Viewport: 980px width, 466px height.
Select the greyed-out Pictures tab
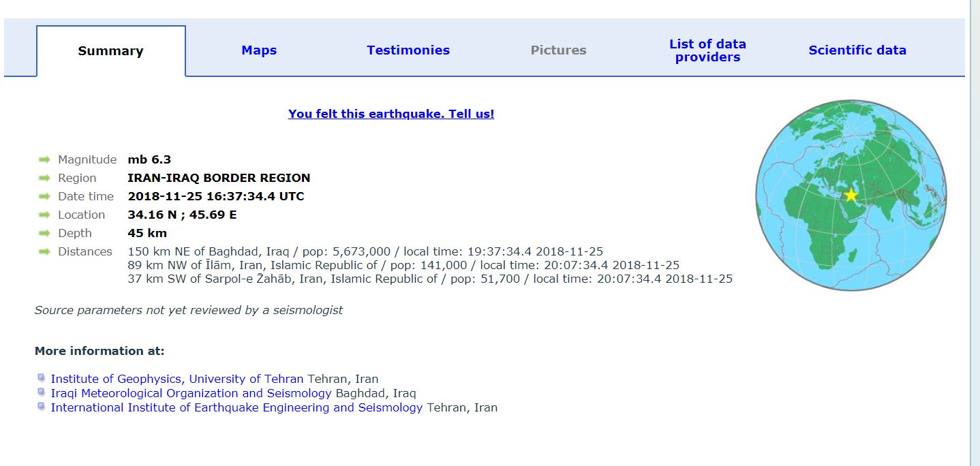558,50
